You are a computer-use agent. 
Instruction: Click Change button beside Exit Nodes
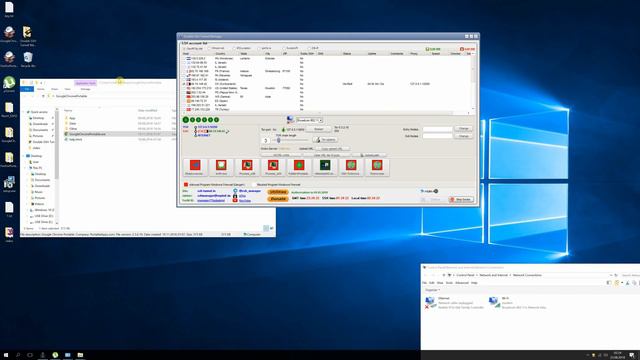pyautogui.click(x=464, y=136)
